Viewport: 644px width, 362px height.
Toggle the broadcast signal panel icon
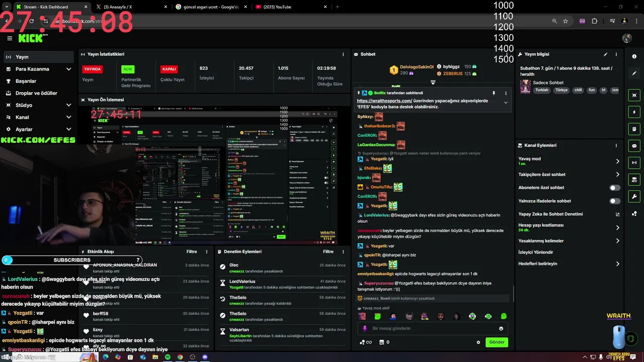tap(634, 162)
